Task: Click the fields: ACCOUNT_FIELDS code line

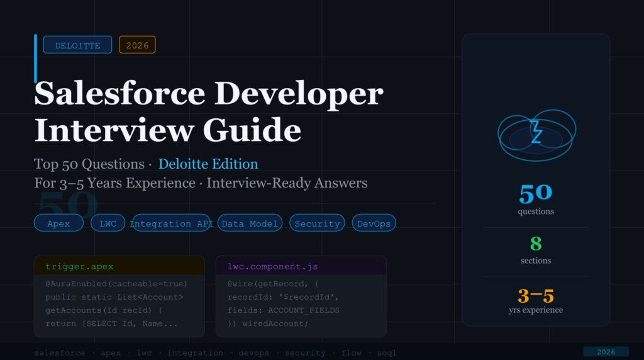Action: 284,310
